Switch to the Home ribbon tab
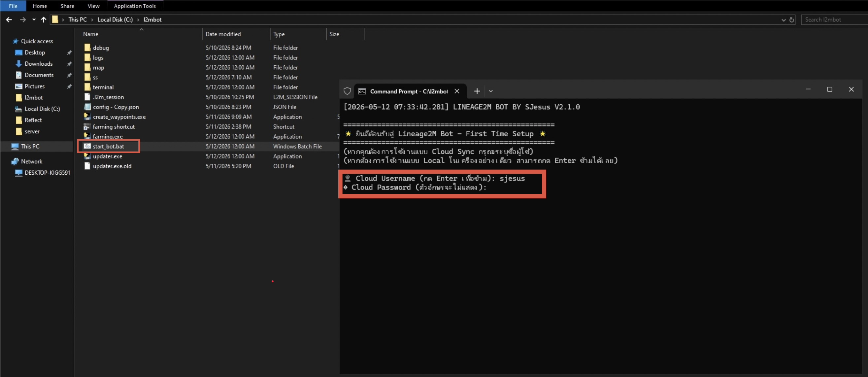 coord(40,6)
